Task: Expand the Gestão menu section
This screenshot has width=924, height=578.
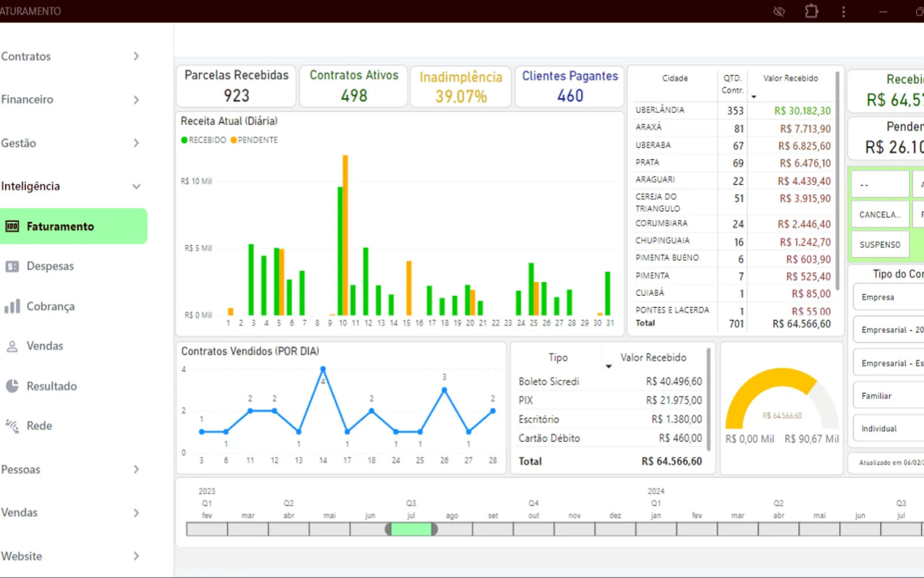Action: 136,143
